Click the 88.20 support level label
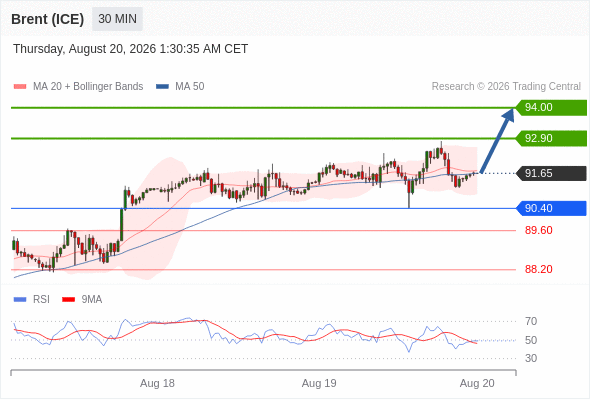This screenshot has height=400, width=590. (539, 269)
